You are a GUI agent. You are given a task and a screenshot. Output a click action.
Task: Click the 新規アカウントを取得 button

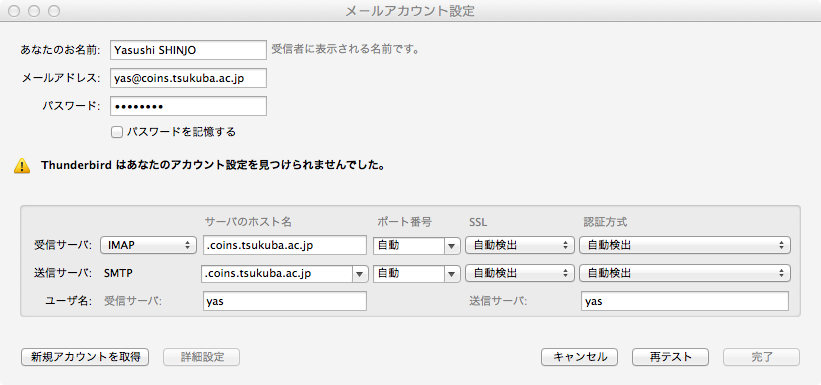(85, 357)
